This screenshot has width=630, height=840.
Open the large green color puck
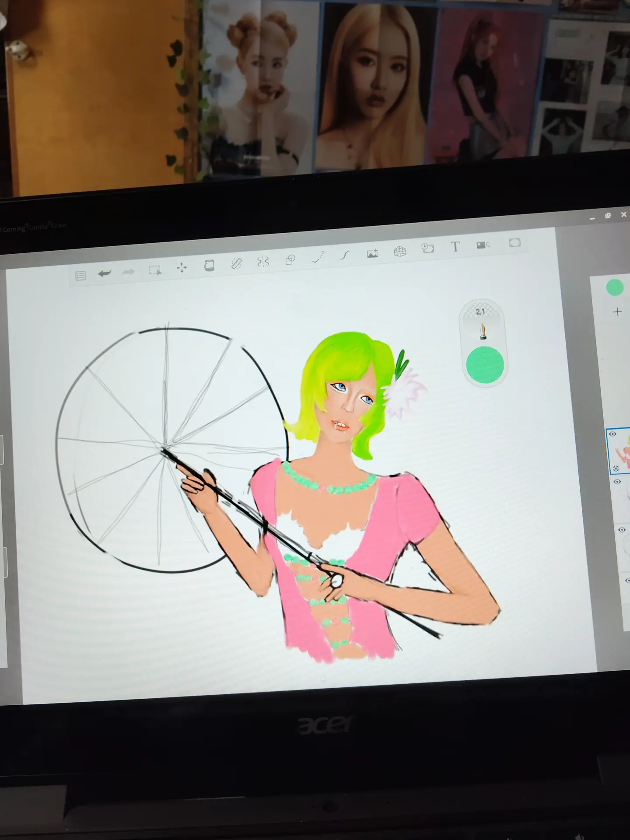[485, 365]
